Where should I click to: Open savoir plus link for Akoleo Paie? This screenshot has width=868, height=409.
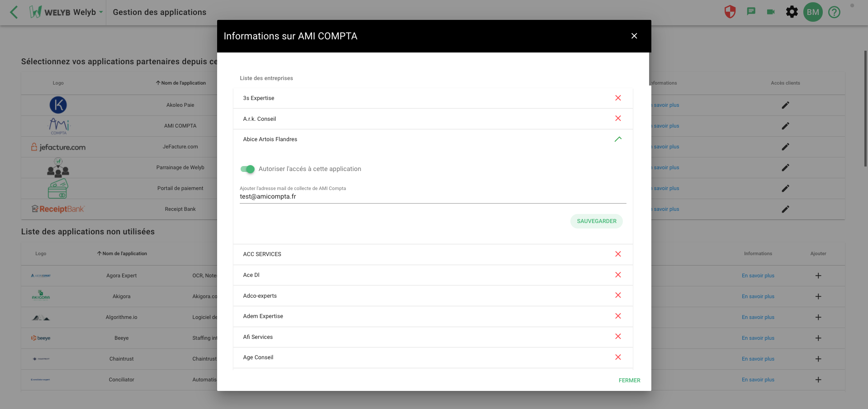665,105
